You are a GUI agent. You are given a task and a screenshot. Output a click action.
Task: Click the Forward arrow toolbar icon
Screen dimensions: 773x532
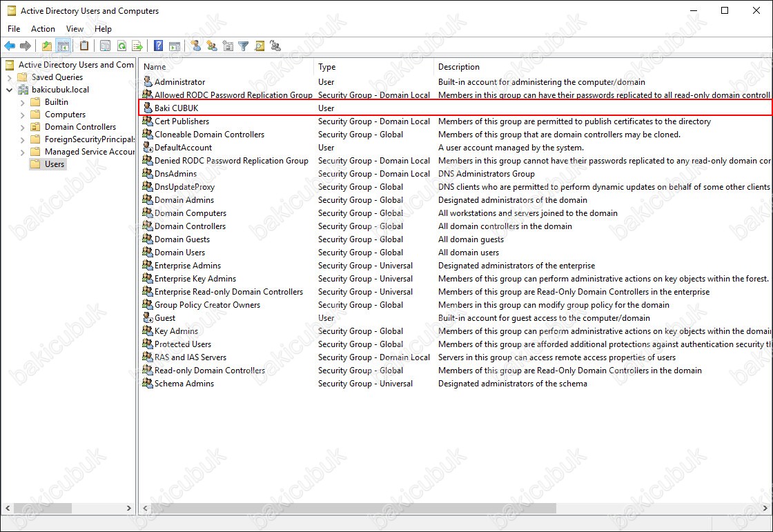tap(25, 46)
